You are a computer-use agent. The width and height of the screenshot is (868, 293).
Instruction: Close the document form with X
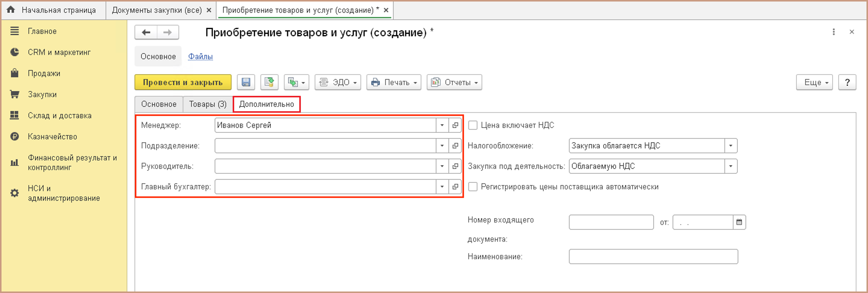pyautogui.click(x=851, y=32)
